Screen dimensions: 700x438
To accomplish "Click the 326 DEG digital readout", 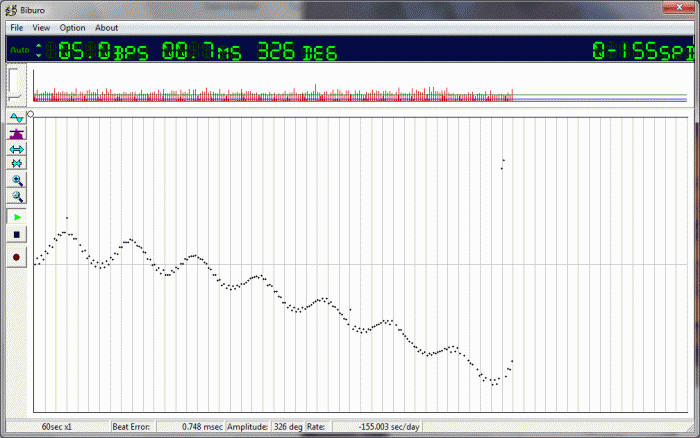I will click(297, 51).
